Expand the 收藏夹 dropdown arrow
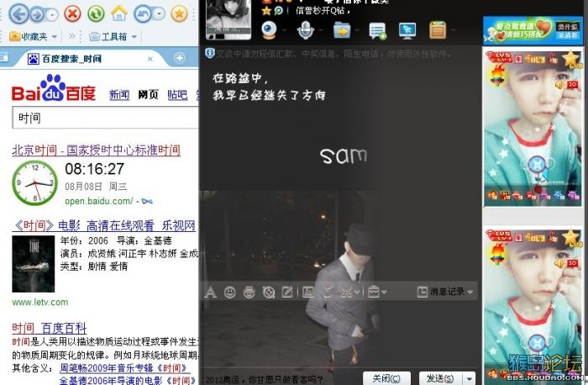The width and height of the screenshot is (588, 385). (55, 37)
